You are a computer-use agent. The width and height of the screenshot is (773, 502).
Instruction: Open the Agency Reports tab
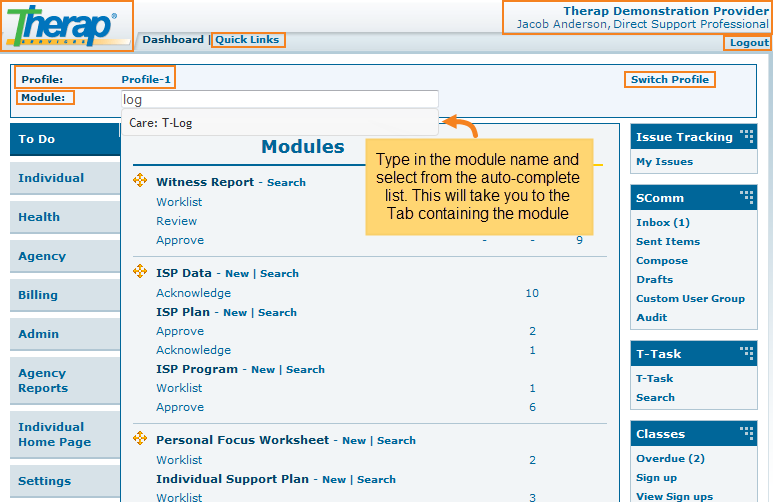(65, 380)
